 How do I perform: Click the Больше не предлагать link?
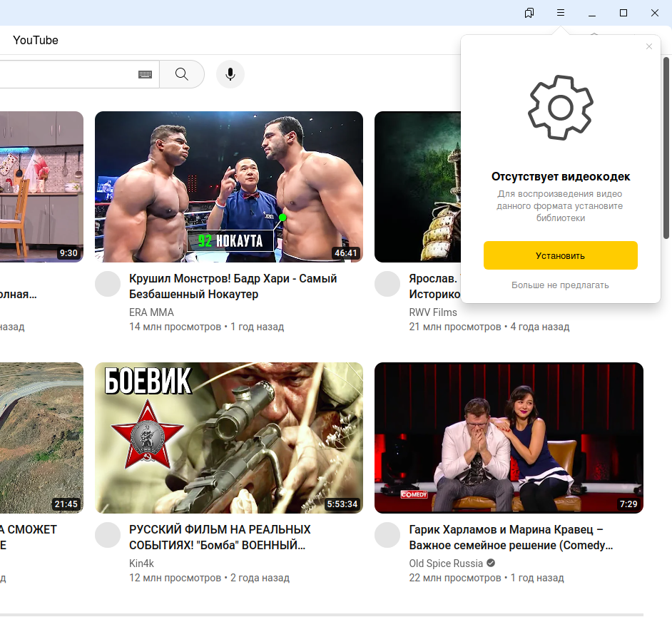[x=560, y=285]
